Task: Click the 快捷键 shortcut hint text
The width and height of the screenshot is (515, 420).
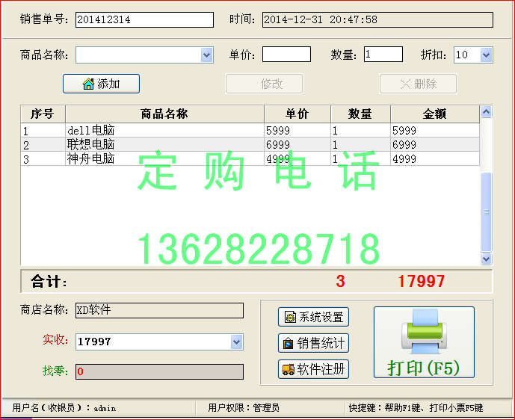Action: pyautogui.click(x=416, y=408)
